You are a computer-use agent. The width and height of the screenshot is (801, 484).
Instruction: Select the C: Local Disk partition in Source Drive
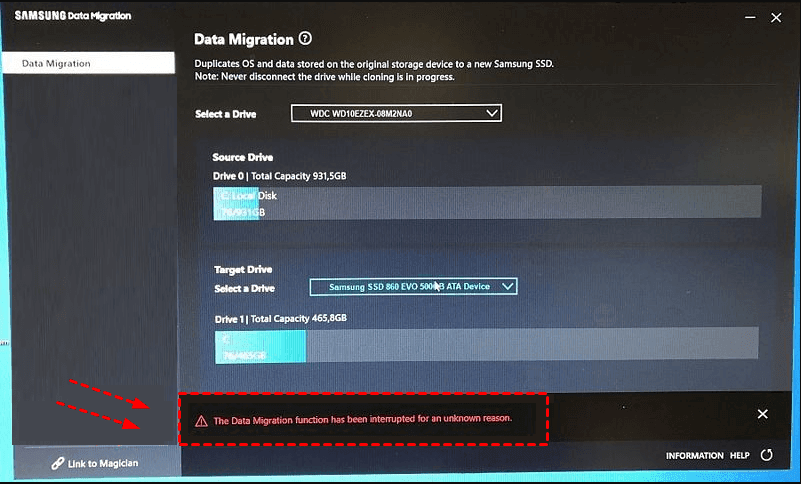[235, 204]
